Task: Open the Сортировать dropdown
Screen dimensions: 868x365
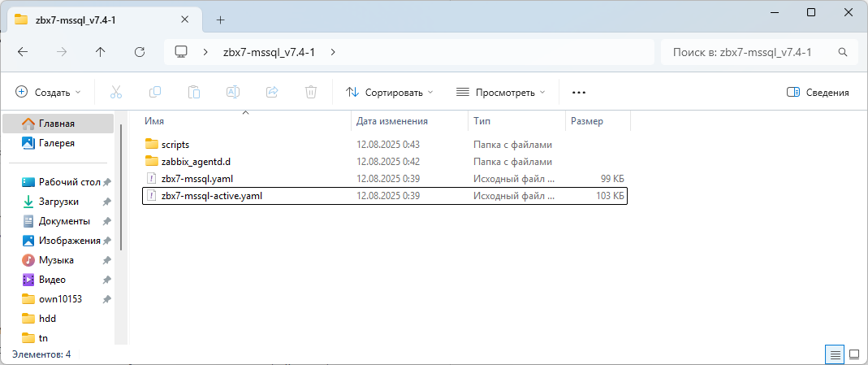Action: click(x=389, y=93)
